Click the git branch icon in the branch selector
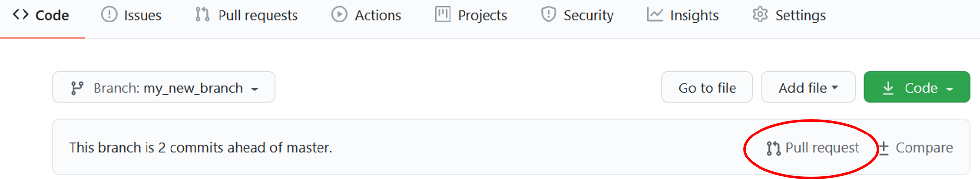980x179 pixels. (x=77, y=88)
